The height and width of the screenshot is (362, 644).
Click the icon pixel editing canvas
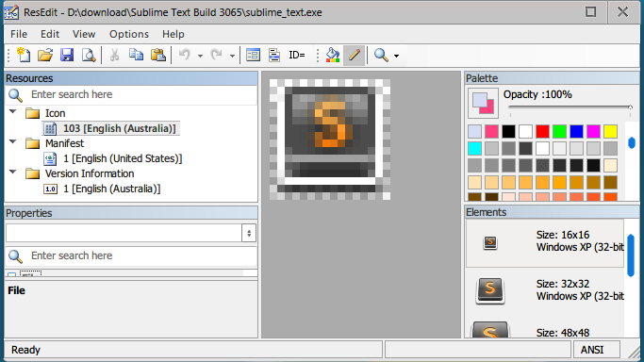tap(330, 140)
